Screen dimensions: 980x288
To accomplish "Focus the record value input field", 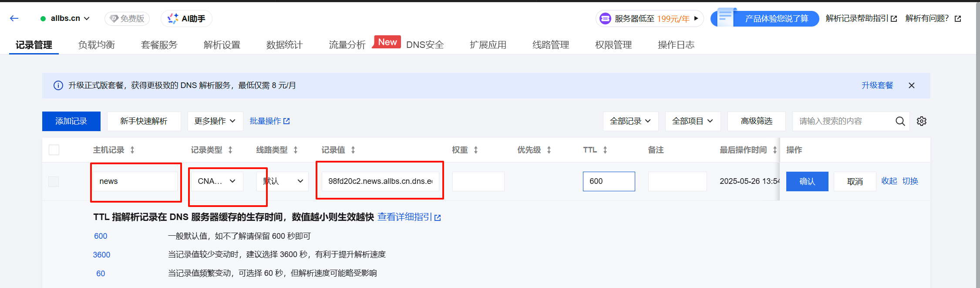I will coord(381,181).
